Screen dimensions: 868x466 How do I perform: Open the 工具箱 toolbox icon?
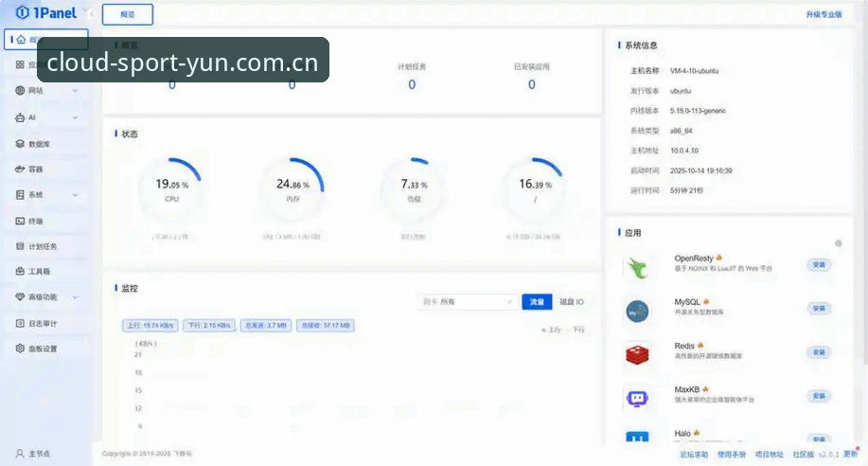pos(20,272)
